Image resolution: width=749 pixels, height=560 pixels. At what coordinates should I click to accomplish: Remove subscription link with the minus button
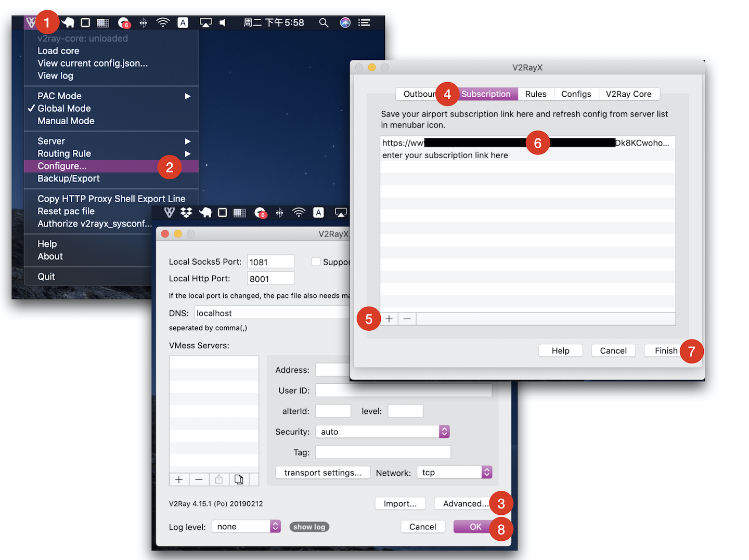pos(407,319)
